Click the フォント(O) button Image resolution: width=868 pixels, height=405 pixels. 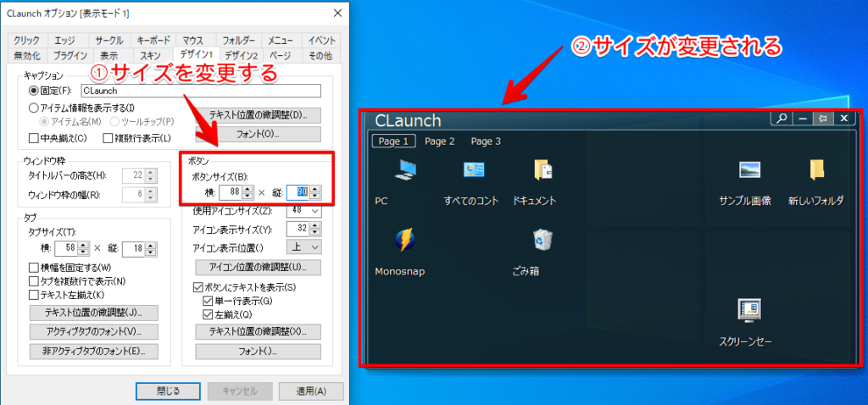pos(258,134)
